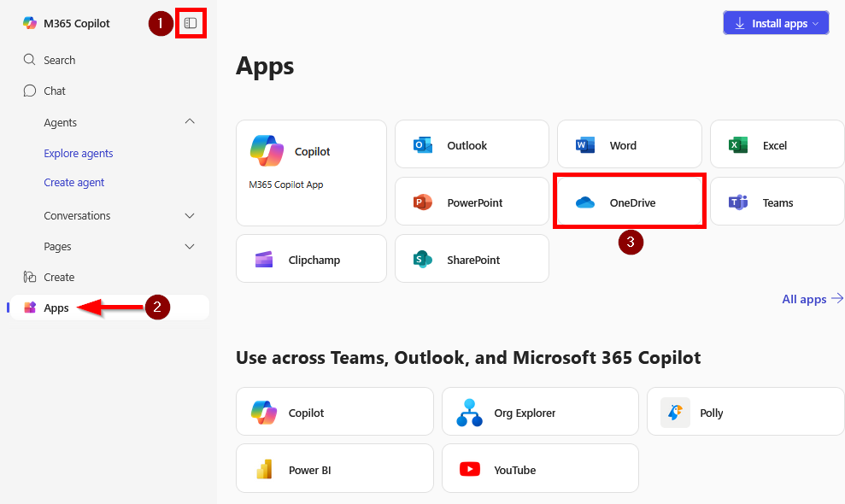Select the PowerPoint app icon
The width and height of the screenshot is (845, 504).
(472, 201)
